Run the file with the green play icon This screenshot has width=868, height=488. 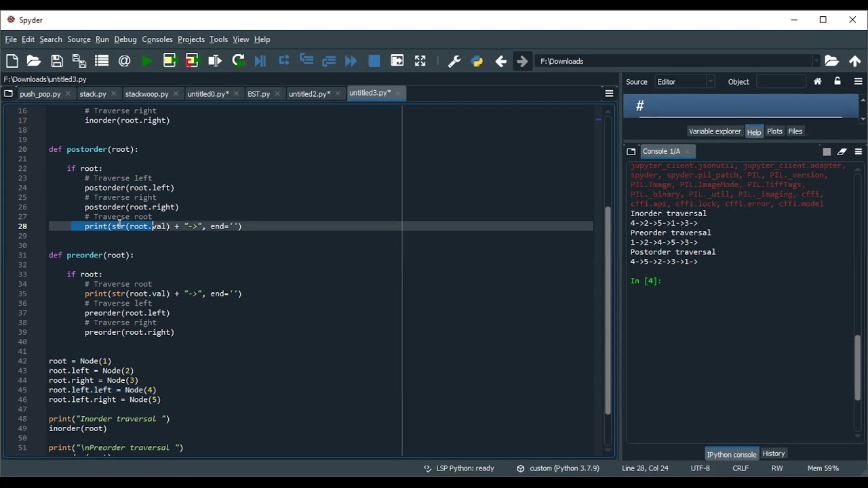pyautogui.click(x=146, y=61)
